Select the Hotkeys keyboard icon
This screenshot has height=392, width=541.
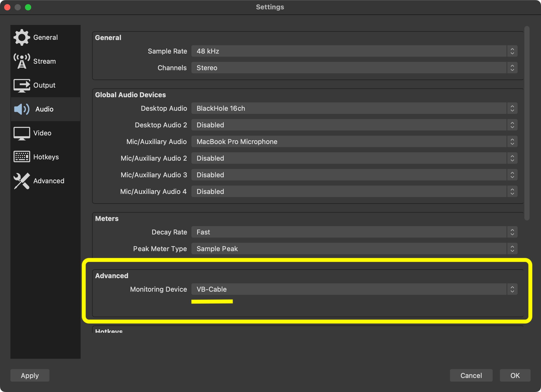pyautogui.click(x=22, y=156)
